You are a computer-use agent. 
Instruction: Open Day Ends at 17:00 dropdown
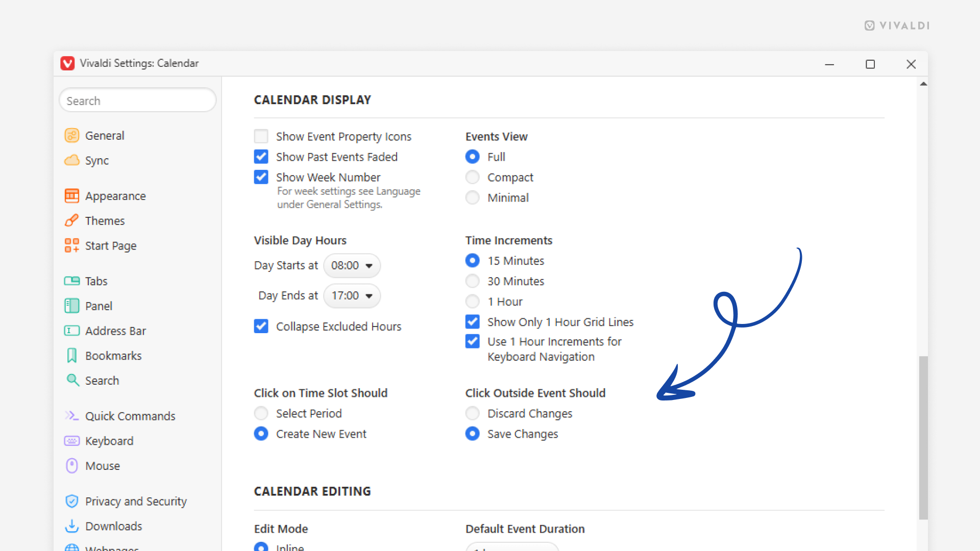pyautogui.click(x=352, y=295)
